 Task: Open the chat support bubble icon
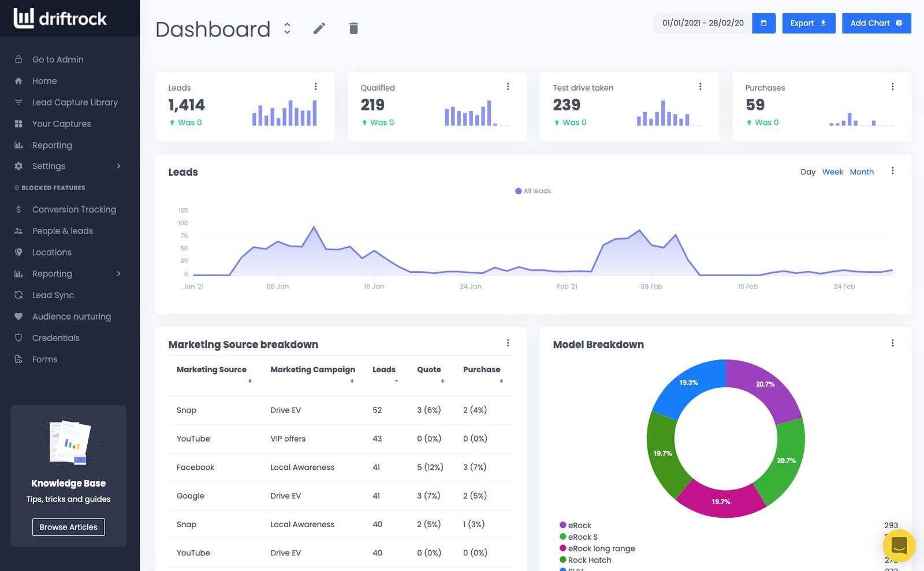(x=899, y=546)
